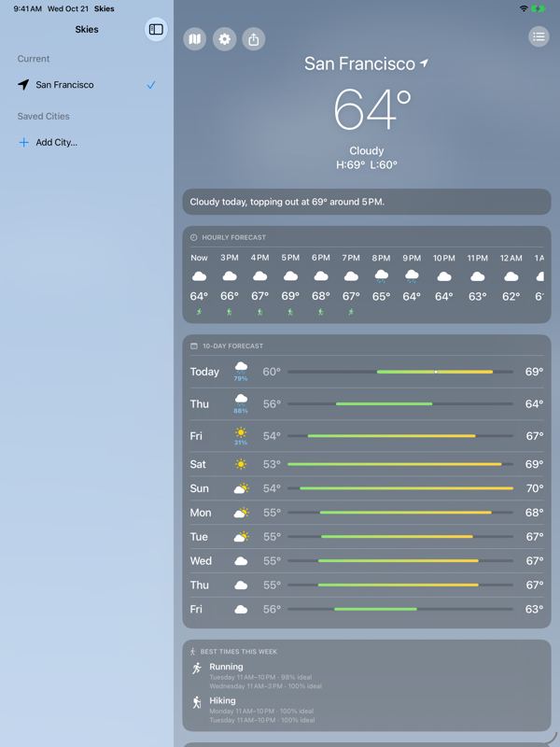Click the Tue partly cloudy icon

[x=242, y=537]
